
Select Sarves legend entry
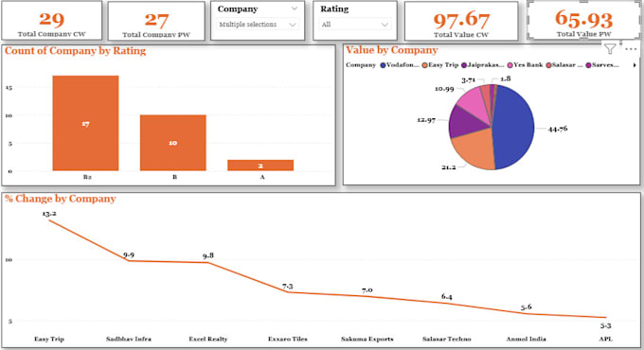coord(602,65)
